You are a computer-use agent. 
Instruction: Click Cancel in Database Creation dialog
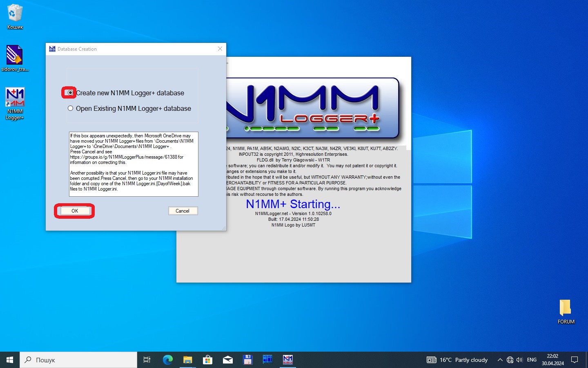[183, 211]
